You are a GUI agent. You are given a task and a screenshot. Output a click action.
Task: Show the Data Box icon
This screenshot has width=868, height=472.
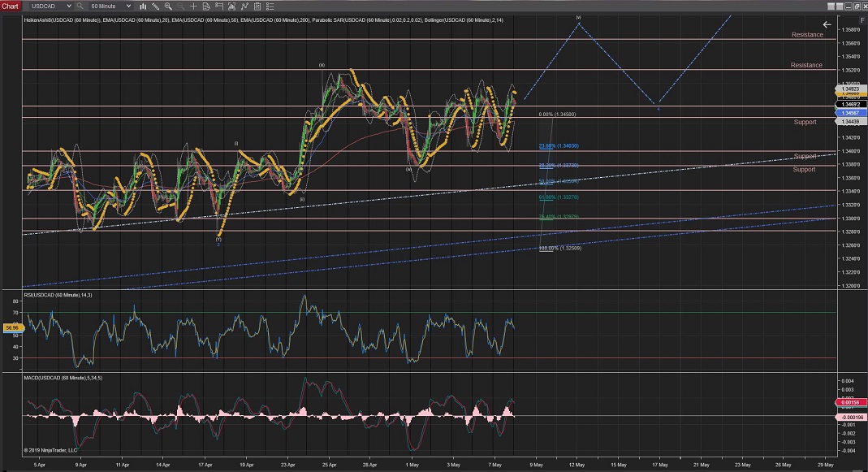coord(205,6)
